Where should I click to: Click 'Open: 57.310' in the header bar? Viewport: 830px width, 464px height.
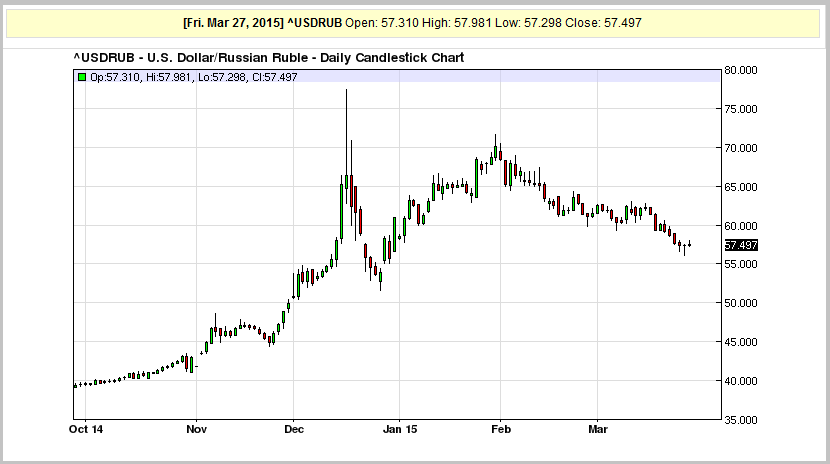click(382, 23)
